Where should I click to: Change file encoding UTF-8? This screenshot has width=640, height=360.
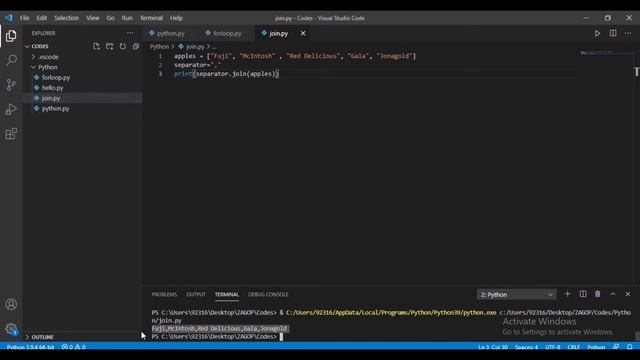point(553,347)
